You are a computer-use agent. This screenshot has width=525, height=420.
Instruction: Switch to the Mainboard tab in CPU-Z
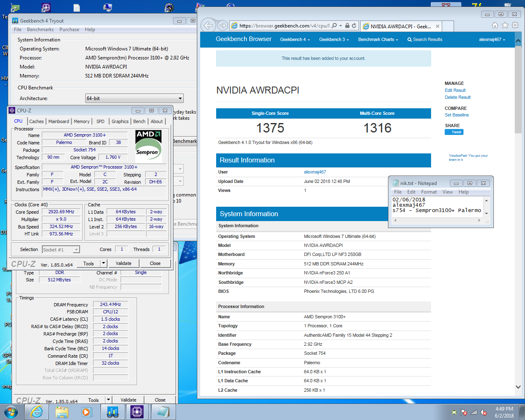59,121
